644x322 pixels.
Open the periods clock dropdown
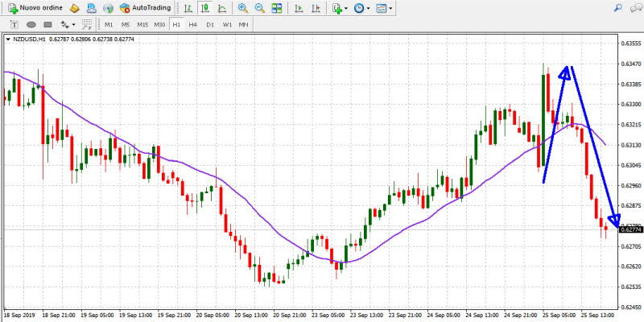click(x=363, y=8)
